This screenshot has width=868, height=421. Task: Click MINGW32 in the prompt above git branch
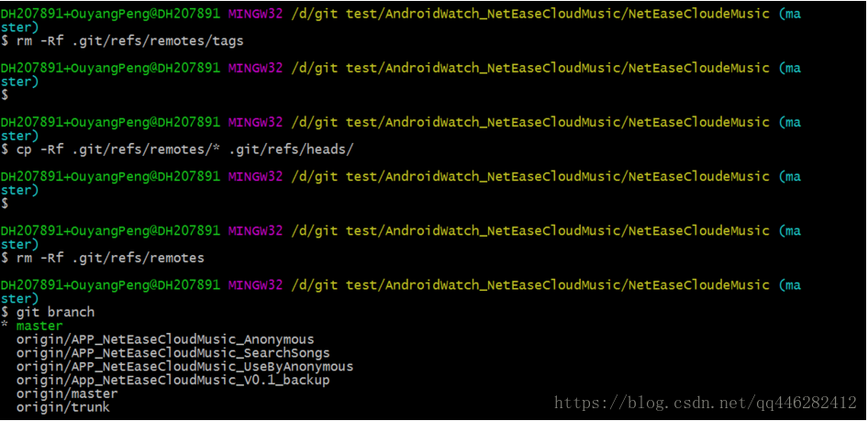pos(255,284)
